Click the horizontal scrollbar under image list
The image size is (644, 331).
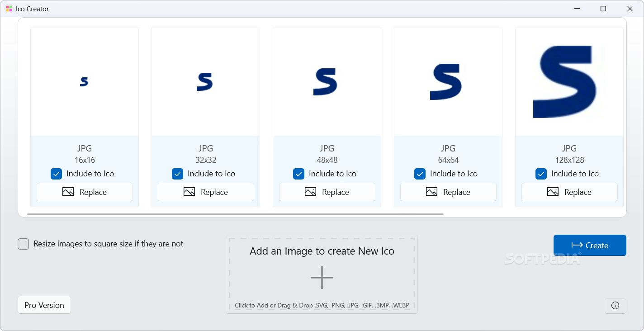235,214
